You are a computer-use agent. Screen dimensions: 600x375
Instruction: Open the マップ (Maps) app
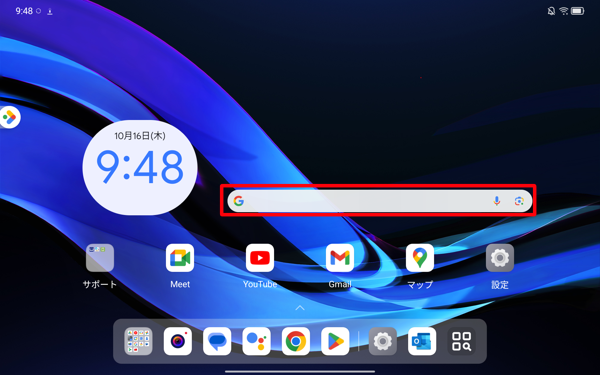tap(420, 258)
